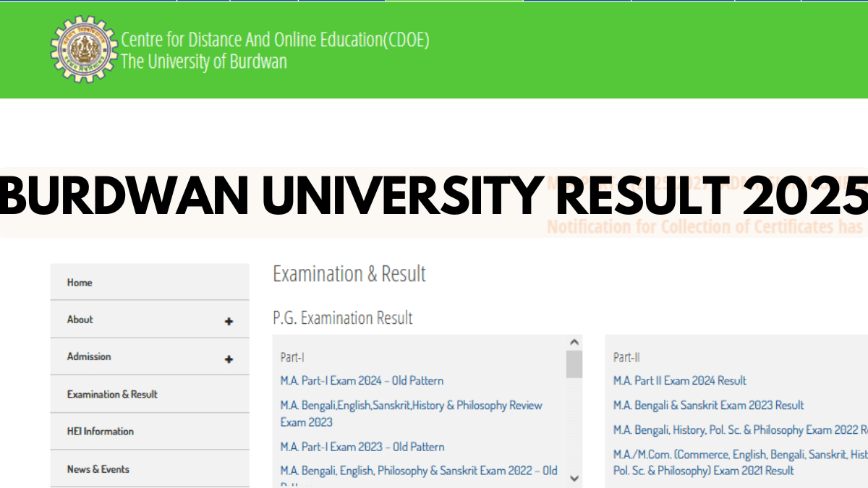
Task: Click the Part-I list scrollbar thumb
Action: [574, 364]
